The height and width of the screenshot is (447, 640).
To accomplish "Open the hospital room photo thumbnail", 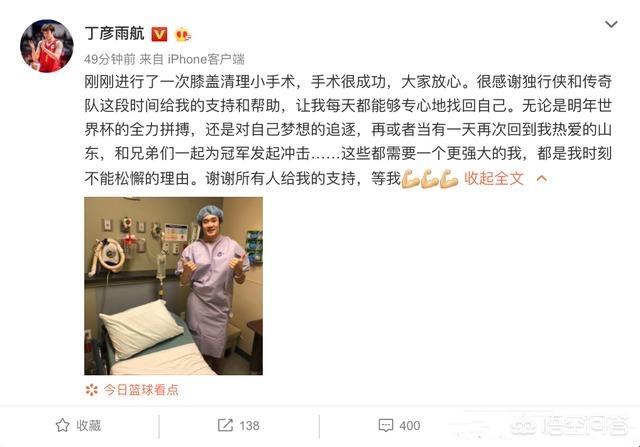I will [x=173, y=286].
